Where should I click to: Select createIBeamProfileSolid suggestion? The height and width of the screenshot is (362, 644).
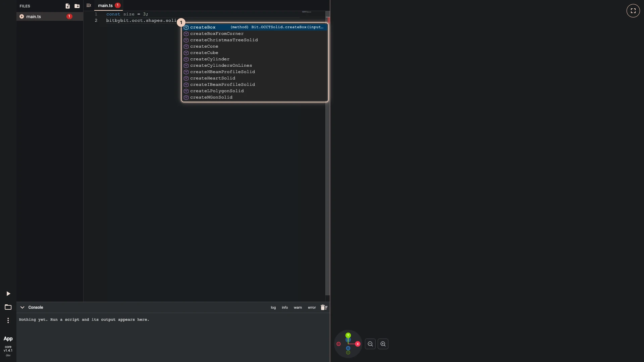(255, 84)
